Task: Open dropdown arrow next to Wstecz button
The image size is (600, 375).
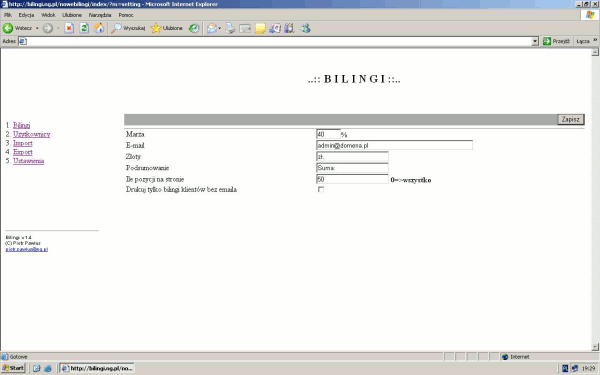Action: [37, 28]
